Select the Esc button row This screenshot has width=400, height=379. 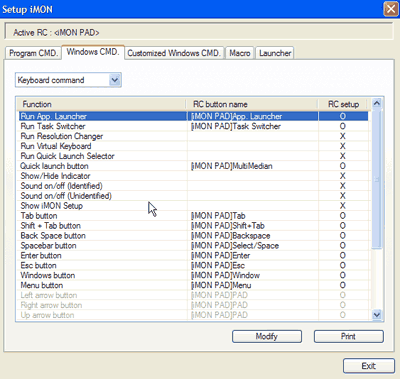pos(193,265)
